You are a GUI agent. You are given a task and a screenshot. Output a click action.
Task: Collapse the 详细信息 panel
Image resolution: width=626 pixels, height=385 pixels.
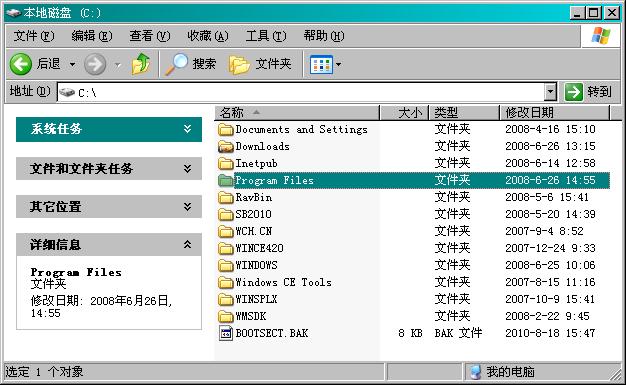pos(187,244)
